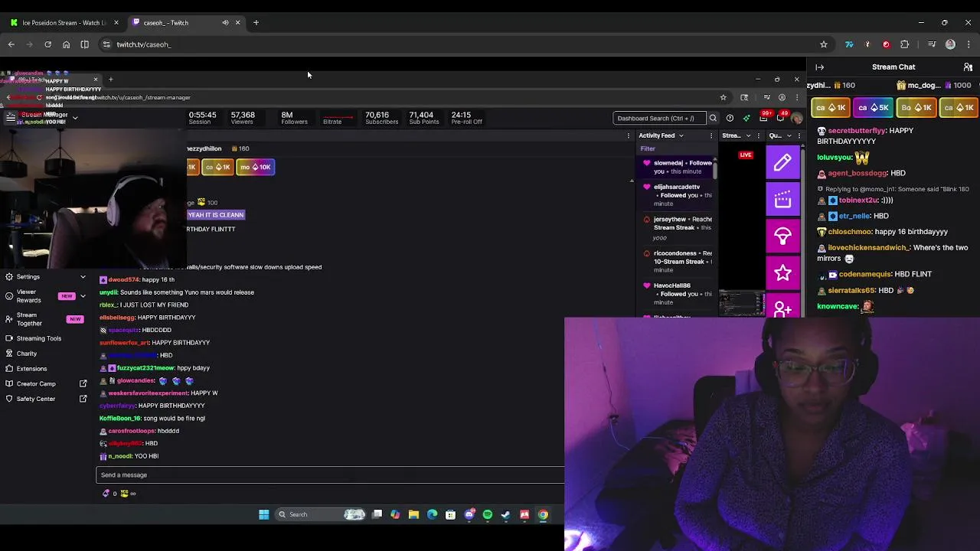
Task: Open the Discord icon in the taskbar
Action: 469,514
